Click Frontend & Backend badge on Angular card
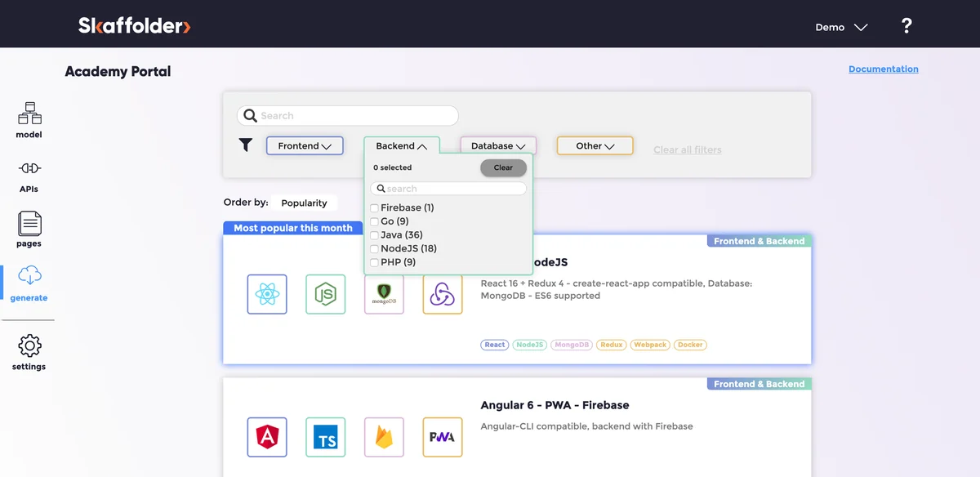The image size is (980, 477). (x=759, y=384)
